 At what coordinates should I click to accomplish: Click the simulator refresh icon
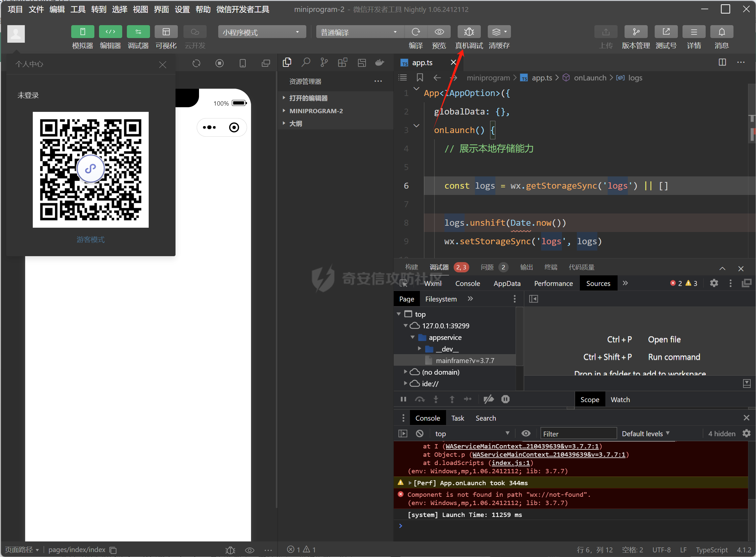(x=196, y=64)
